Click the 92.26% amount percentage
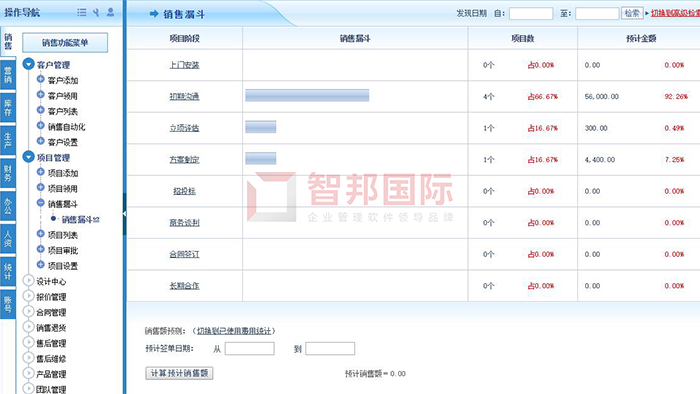This screenshot has width=700, height=394. [676, 96]
